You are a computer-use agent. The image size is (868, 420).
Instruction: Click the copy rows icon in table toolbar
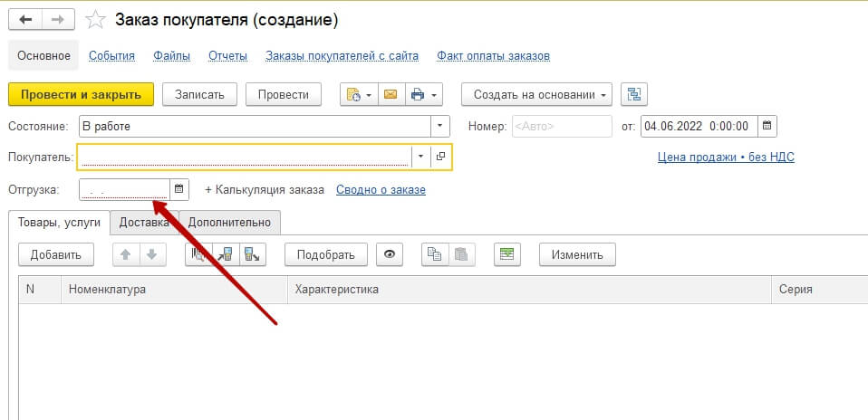pyautogui.click(x=436, y=254)
